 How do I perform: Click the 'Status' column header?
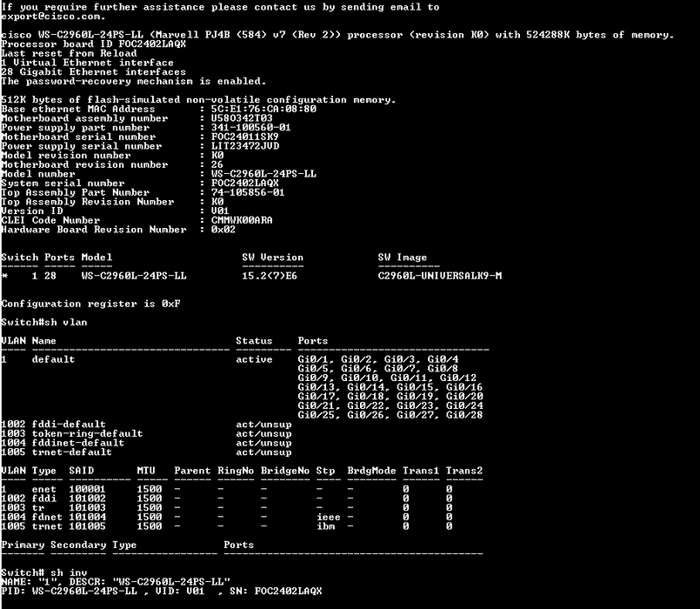(x=254, y=341)
